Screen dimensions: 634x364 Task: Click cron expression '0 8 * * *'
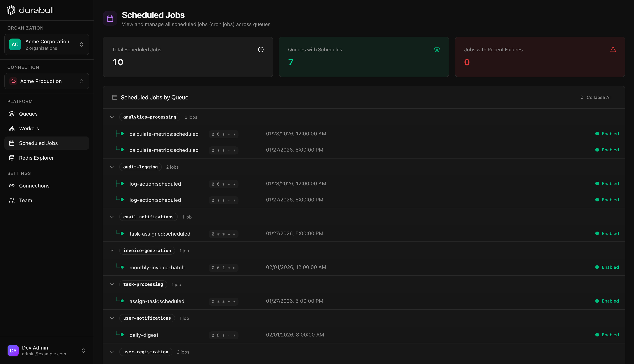click(x=224, y=335)
